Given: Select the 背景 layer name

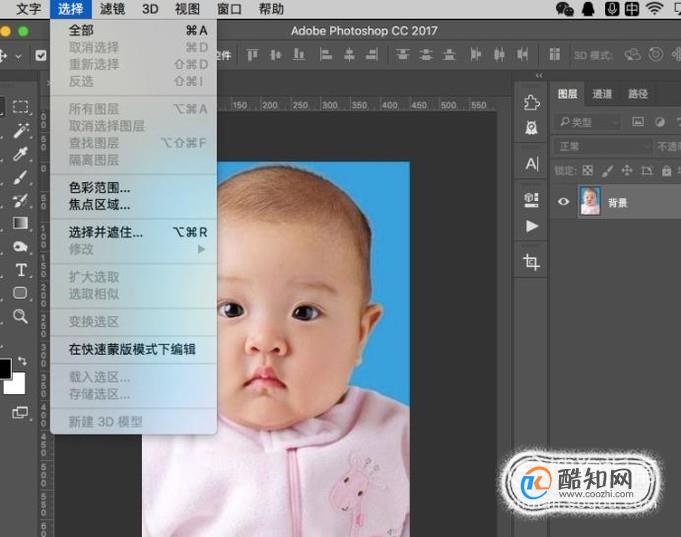Looking at the screenshot, I should pos(617,202).
